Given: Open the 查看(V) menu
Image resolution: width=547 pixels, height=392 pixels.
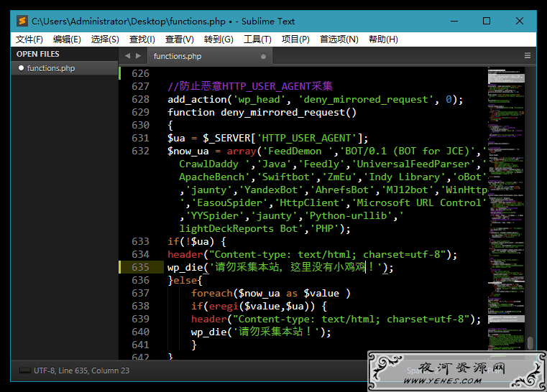Looking at the screenshot, I should click(179, 39).
